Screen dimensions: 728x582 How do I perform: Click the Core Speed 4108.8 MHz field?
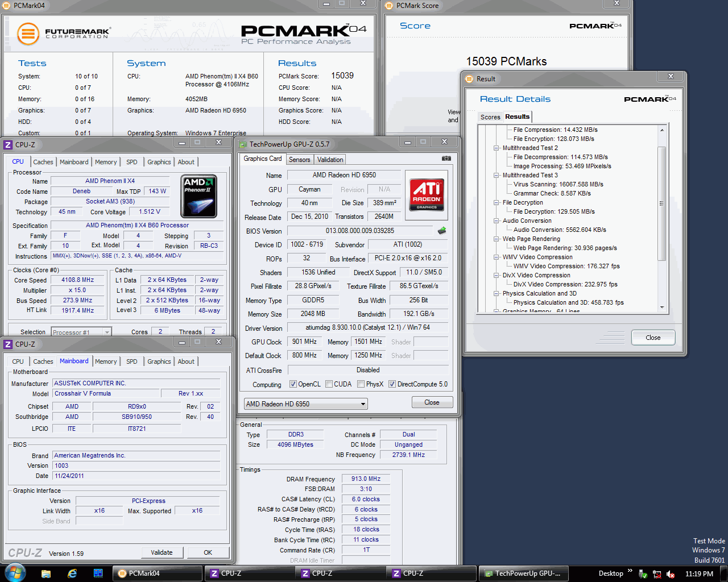click(77, 280)
